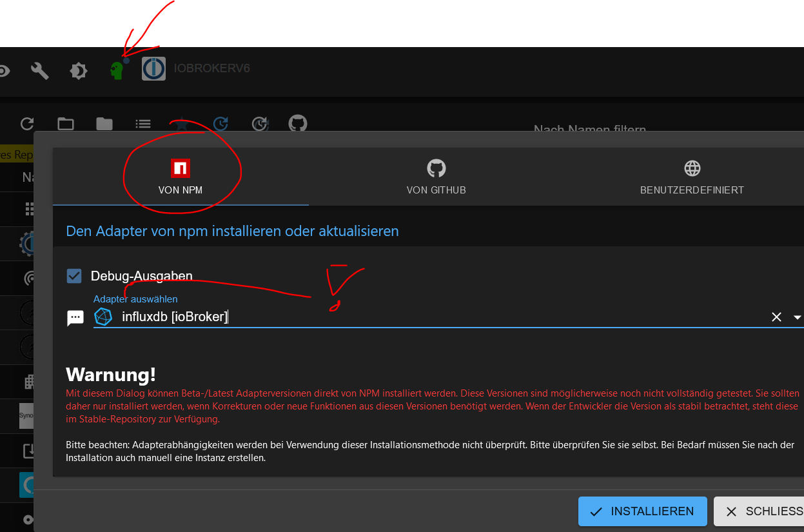Image resolution: width=804 pixels, height=532 pixels.
Task: Open the wrench system settings icon
Action: 40,70
